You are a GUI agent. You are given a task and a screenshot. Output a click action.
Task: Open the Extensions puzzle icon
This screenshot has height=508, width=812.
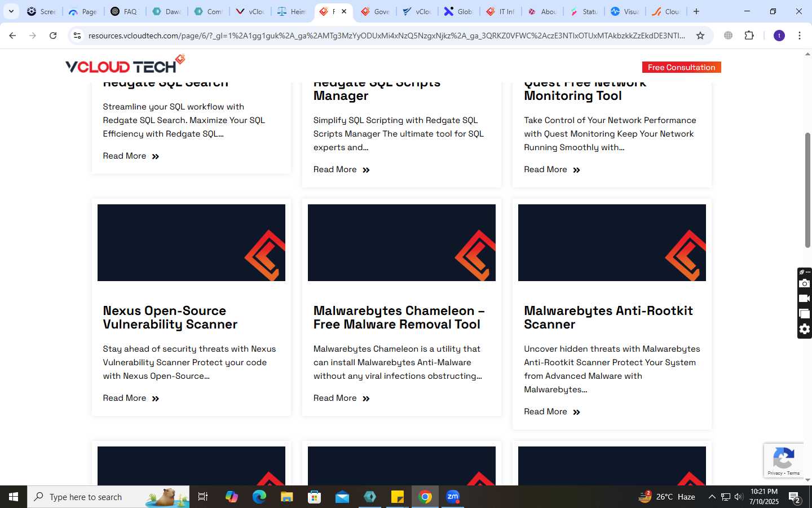[x=749, y=36]
